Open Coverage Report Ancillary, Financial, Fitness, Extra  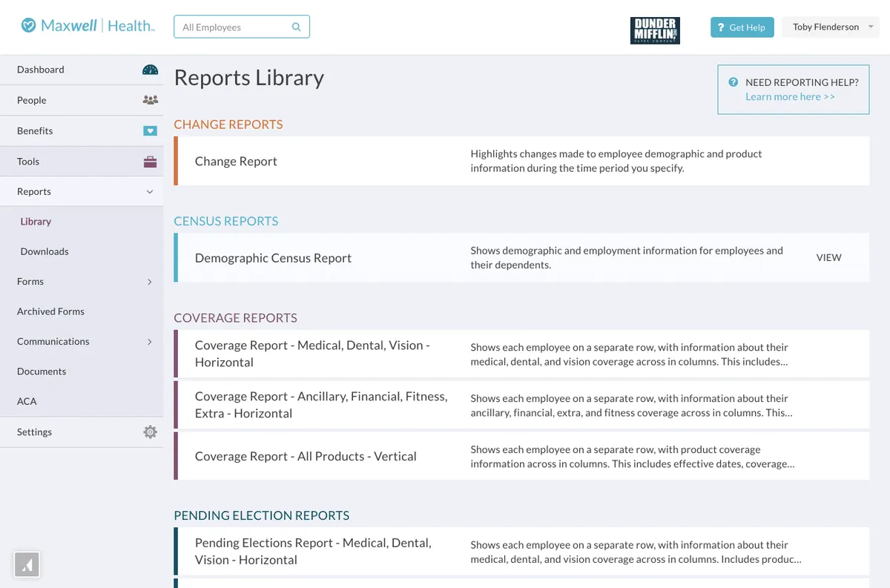coord(521,405)
